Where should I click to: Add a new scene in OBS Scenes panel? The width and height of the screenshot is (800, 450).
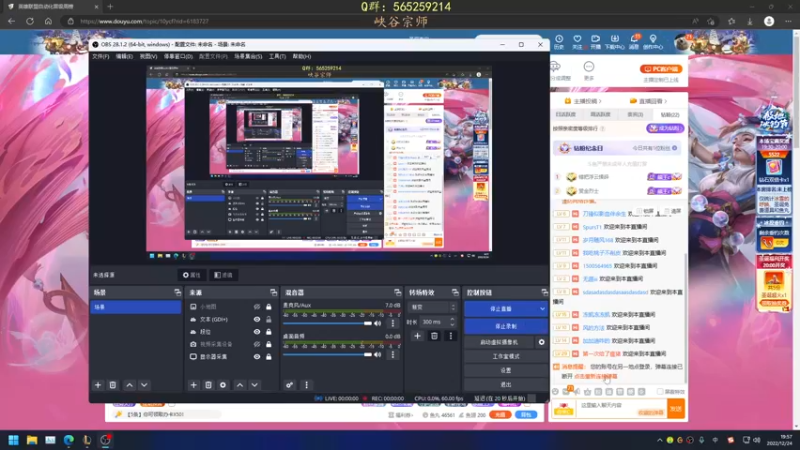coord(98,385)
